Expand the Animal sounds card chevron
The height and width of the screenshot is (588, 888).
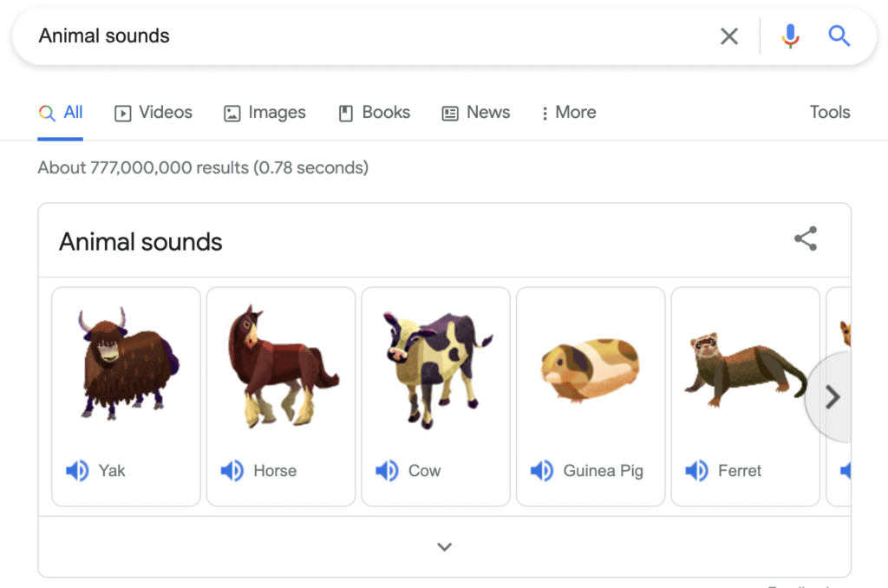pos(445,546)
